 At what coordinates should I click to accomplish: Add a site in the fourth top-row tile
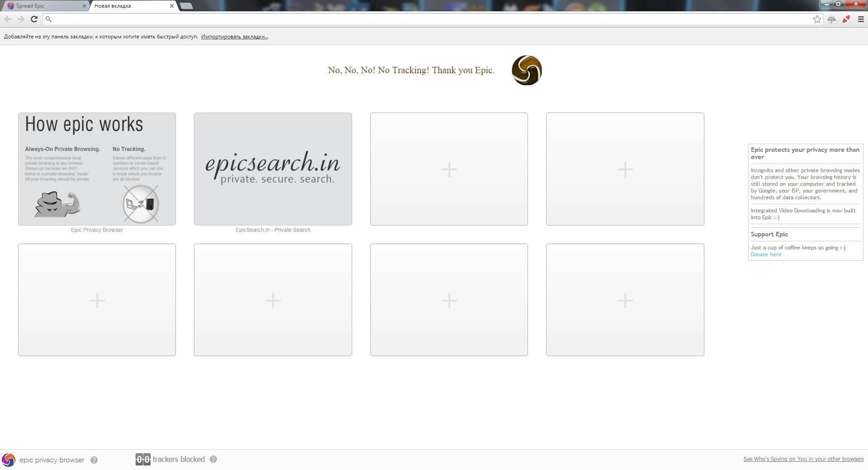point(625,169)
